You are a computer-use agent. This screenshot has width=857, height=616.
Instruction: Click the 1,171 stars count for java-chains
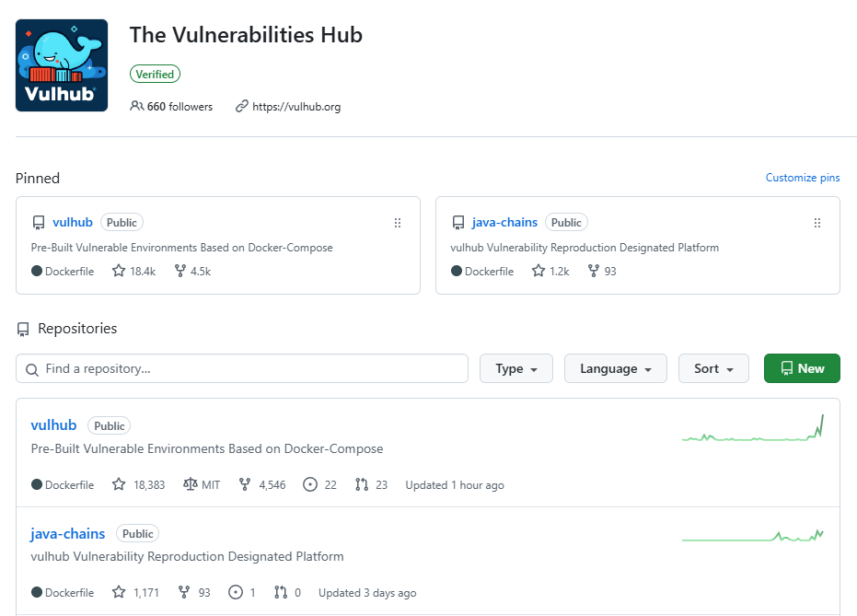(x=135, y=592)
